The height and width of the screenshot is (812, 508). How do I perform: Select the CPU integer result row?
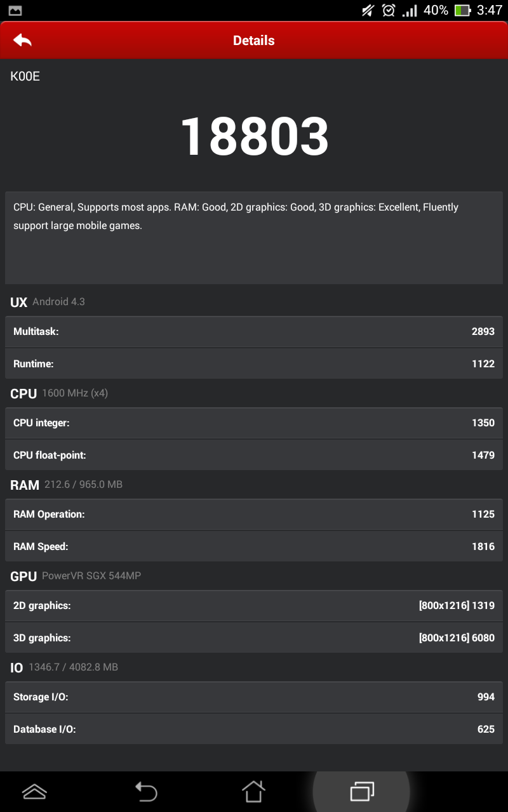[x=254, y=423]
